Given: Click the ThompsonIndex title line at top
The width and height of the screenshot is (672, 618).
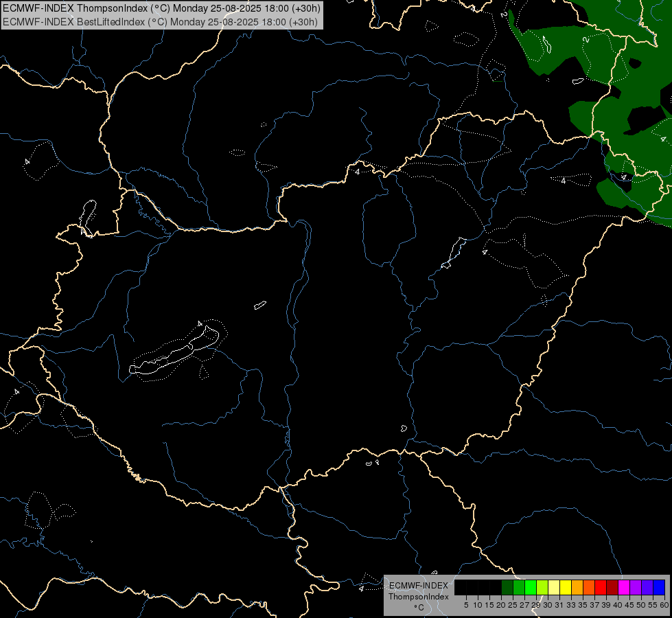Looking at the screenshot, I should pyautogui.click(x=161, y=8).
